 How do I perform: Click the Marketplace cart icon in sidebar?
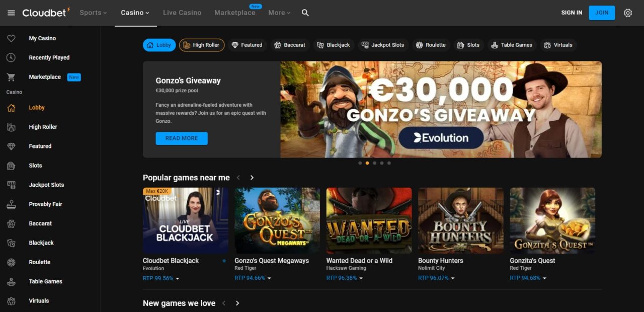[11, 77]
